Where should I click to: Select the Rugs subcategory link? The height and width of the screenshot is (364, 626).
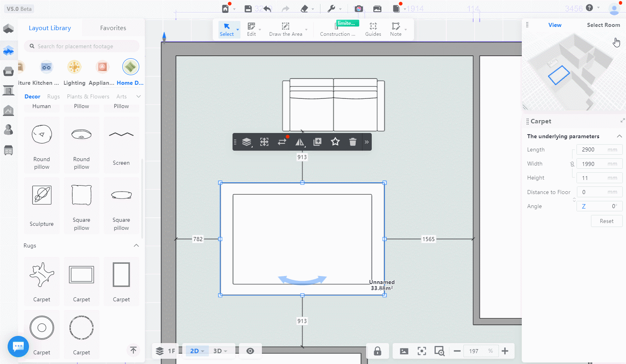[54, 96]
